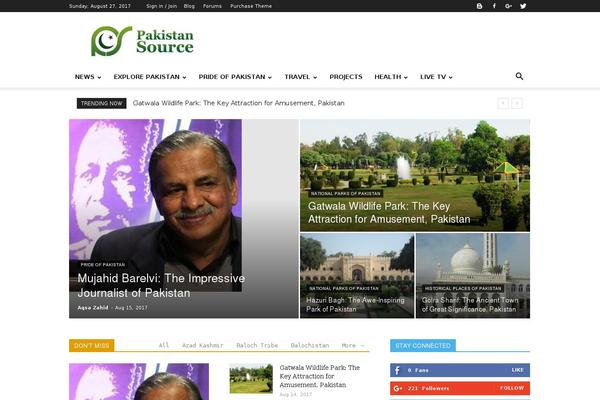Click the Aug 15, 2017 article date
600x400 pixels.
[131, 308]
